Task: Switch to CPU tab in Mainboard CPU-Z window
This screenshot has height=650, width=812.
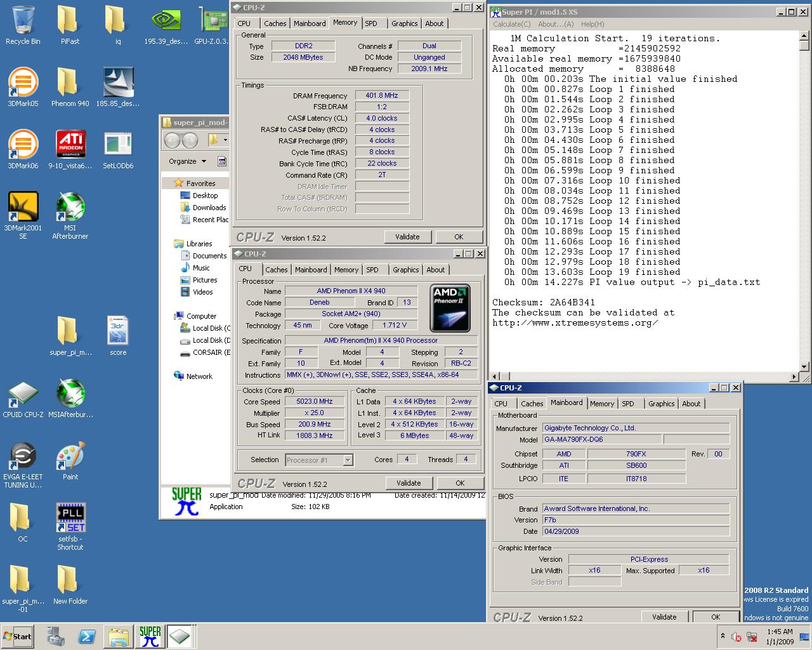Action: (501, 404)
